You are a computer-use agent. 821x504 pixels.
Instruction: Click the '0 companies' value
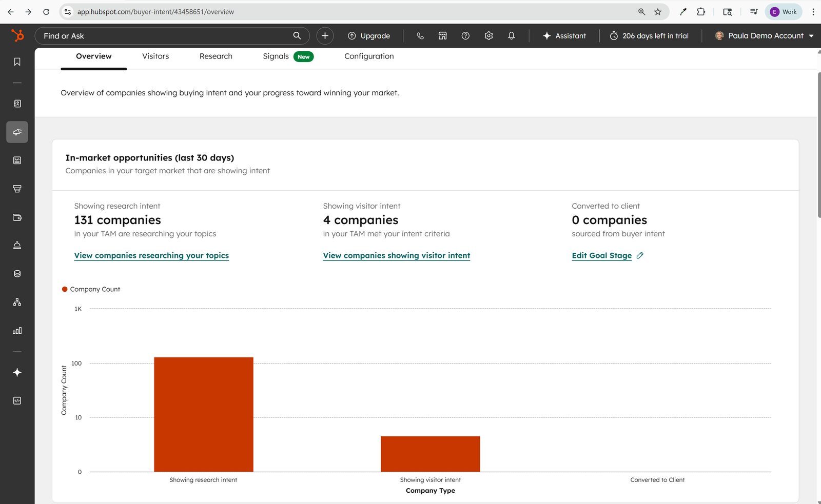(609, 220)
